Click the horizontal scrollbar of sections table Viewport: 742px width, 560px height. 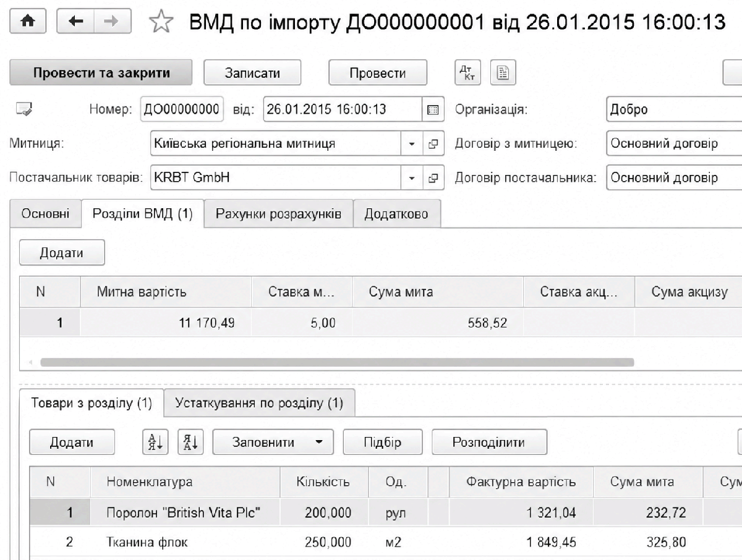coord(337,362)
